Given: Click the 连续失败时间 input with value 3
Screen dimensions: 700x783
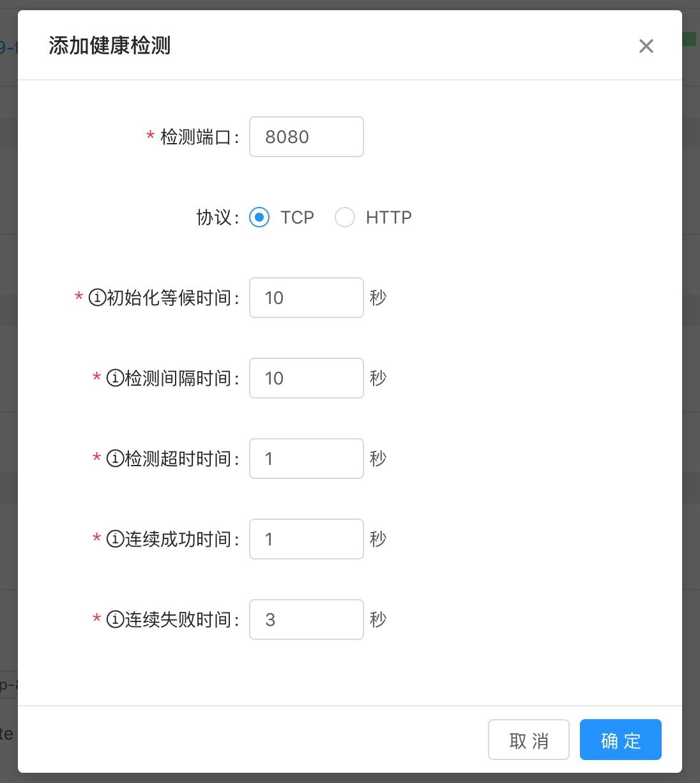Looking at the screenshot, I should 306,620.
